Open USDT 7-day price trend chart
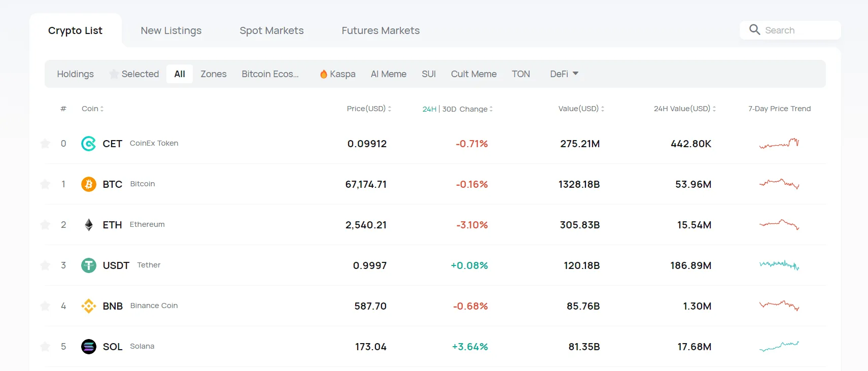The width and height of the screenshot is (868, 371). [x=779, y=265]
